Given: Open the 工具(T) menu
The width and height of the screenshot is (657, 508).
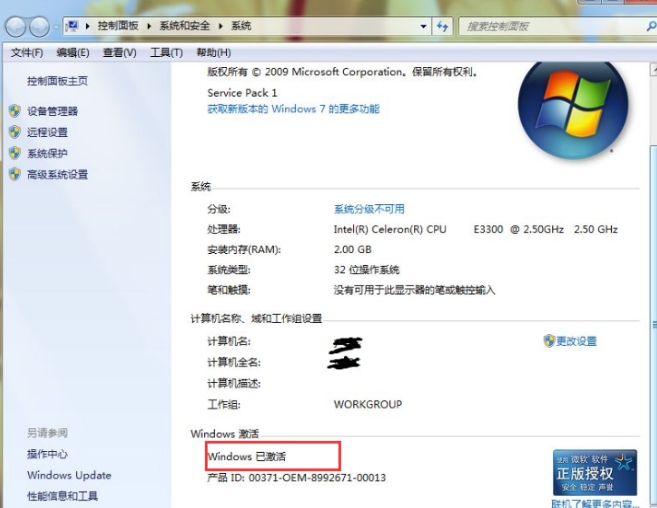Looking at the screenshot, I should coord(166,53).
